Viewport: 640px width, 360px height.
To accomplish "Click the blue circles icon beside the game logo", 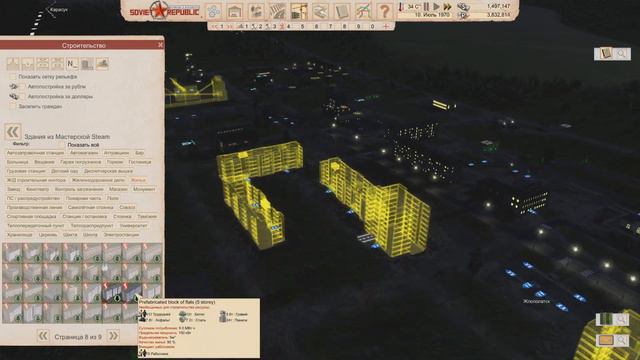I will (x=213, y=11).
